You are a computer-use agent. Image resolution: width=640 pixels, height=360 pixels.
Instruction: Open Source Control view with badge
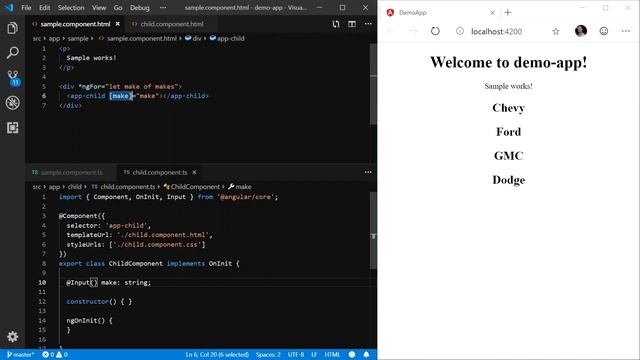tap(13, 78)
